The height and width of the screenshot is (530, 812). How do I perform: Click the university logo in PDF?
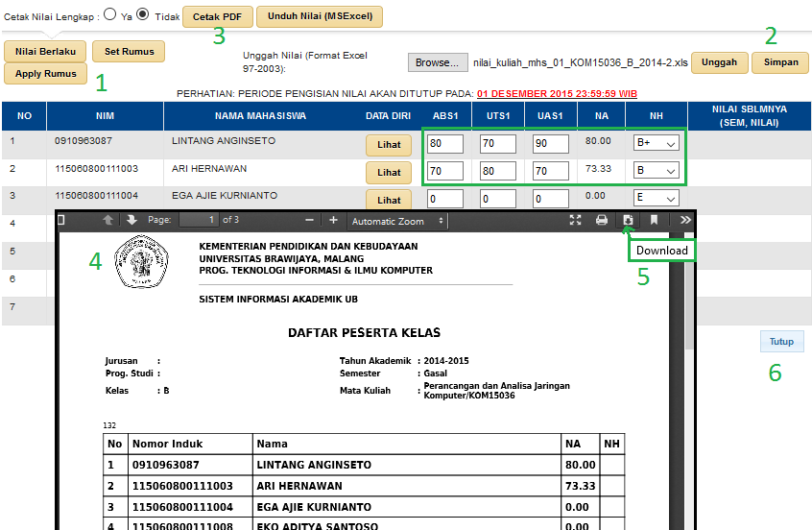[x=141, y=261]
